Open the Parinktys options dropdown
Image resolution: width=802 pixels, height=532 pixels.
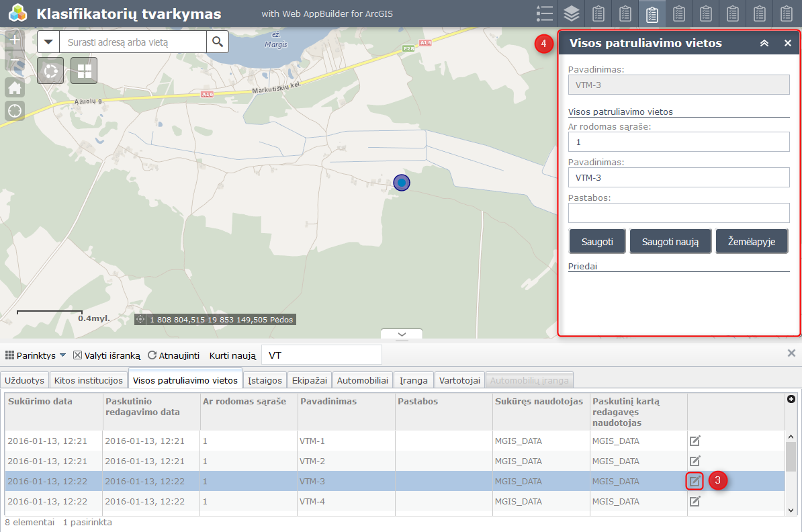[x=36, y=355]
